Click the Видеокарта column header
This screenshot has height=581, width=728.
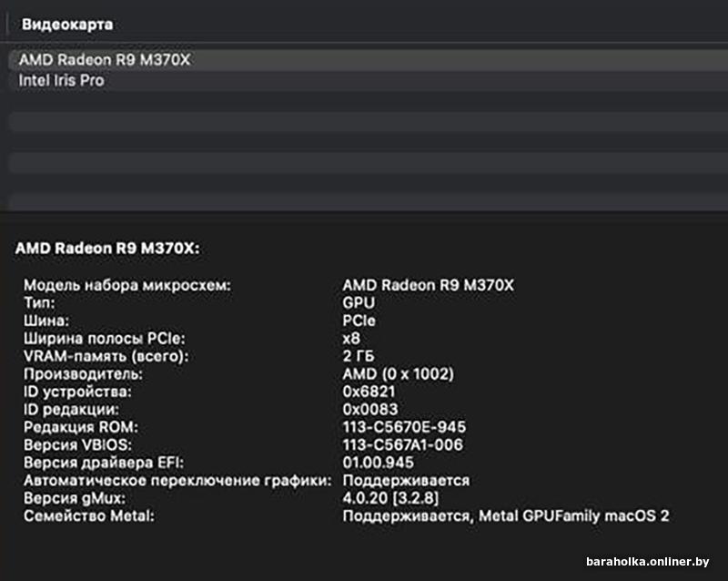click(67, 25)
